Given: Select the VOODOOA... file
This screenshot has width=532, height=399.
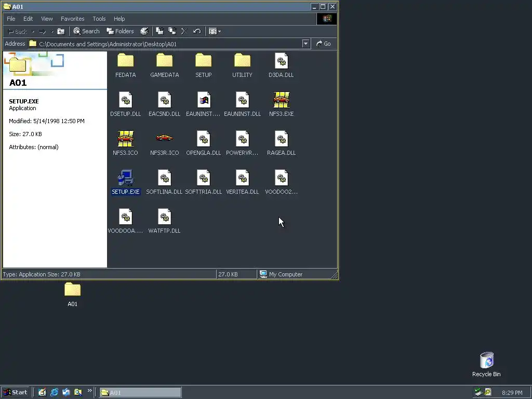Looking at the screenshot, I should tap(126, 221).
